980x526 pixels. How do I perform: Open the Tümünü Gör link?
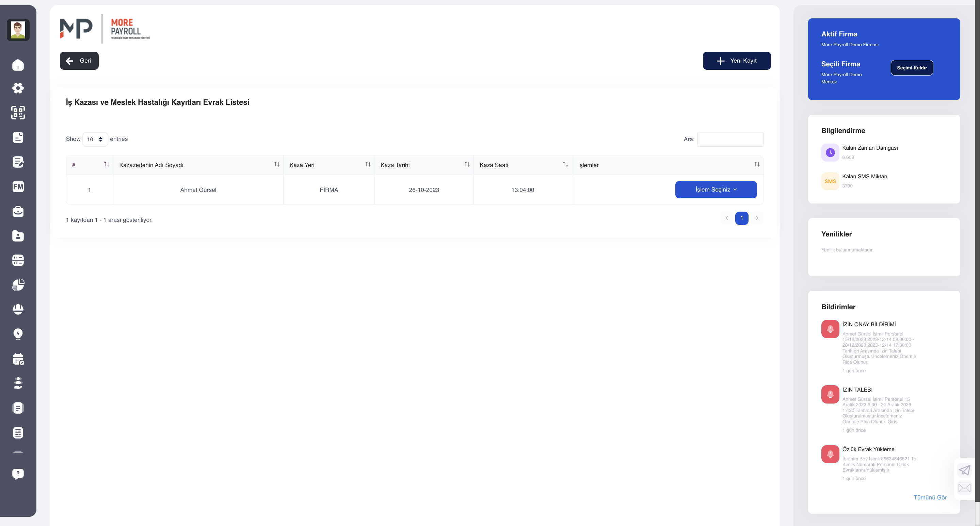[x=930, y=497]
